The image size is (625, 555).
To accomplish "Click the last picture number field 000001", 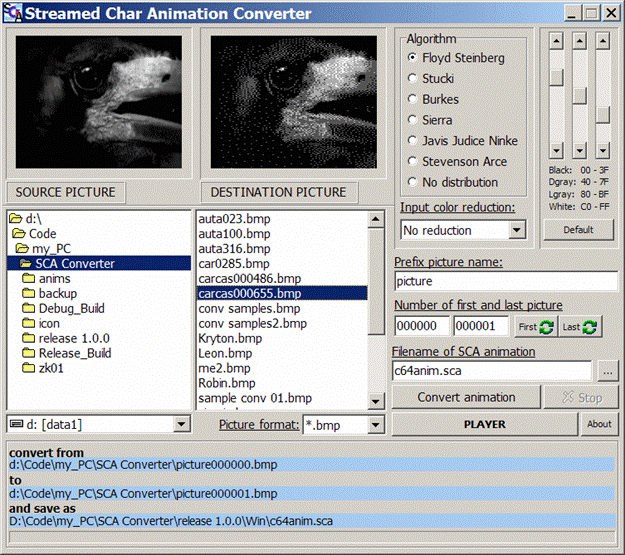I will [x=481, y=326].
